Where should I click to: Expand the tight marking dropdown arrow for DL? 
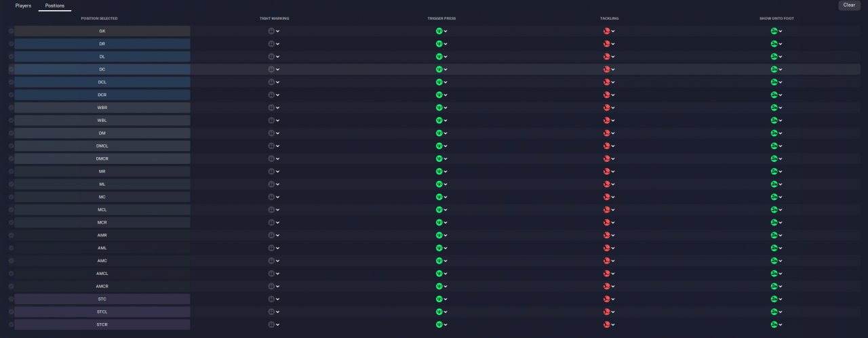278,57
